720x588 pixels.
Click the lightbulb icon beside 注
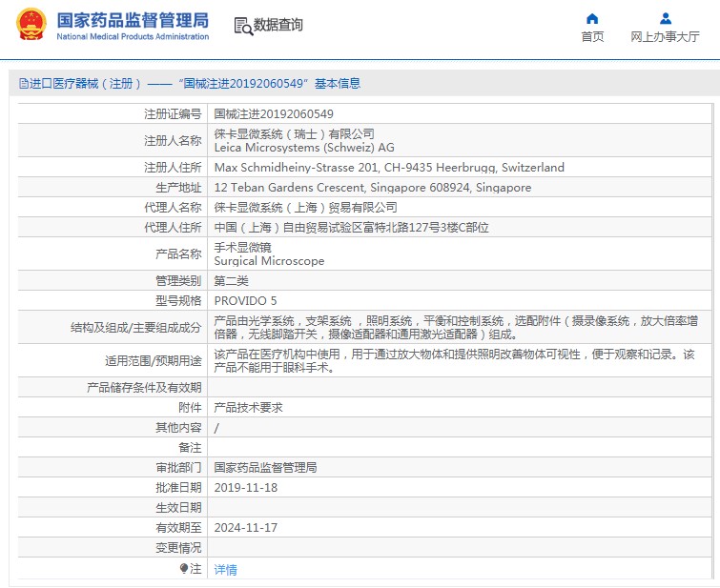coord(184,569)
